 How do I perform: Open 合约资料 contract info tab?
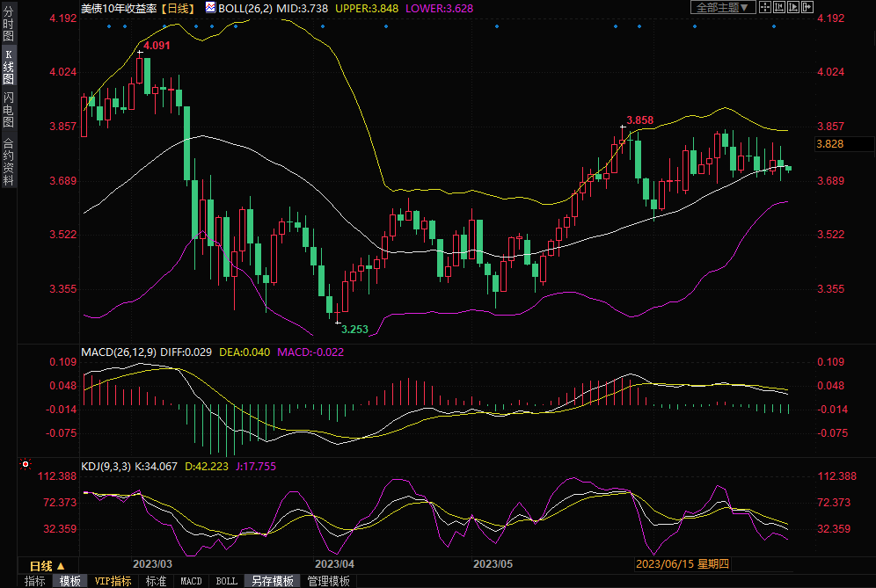(8, 162)
